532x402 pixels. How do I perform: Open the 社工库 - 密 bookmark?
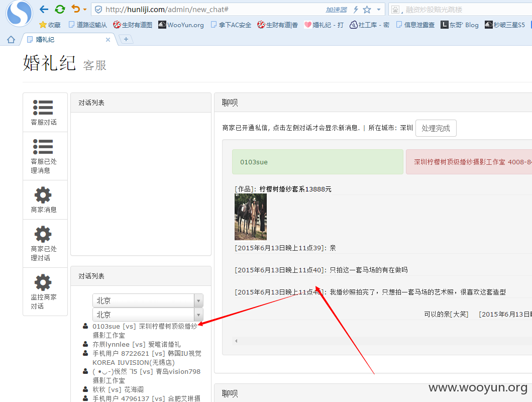[369, 25]
